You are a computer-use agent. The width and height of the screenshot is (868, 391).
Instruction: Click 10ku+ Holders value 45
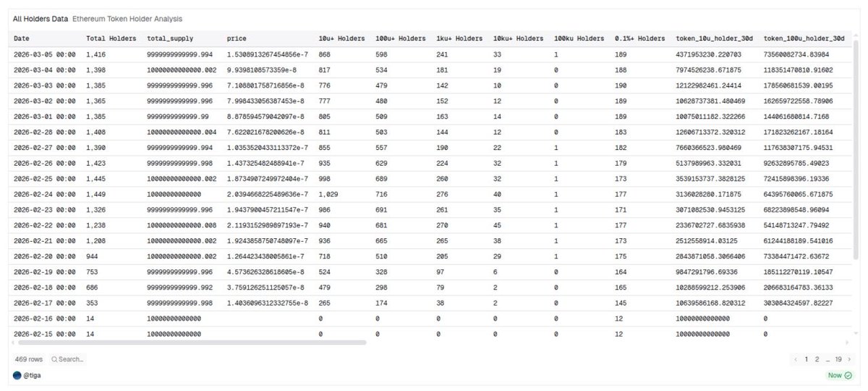(x=498, y=225)
